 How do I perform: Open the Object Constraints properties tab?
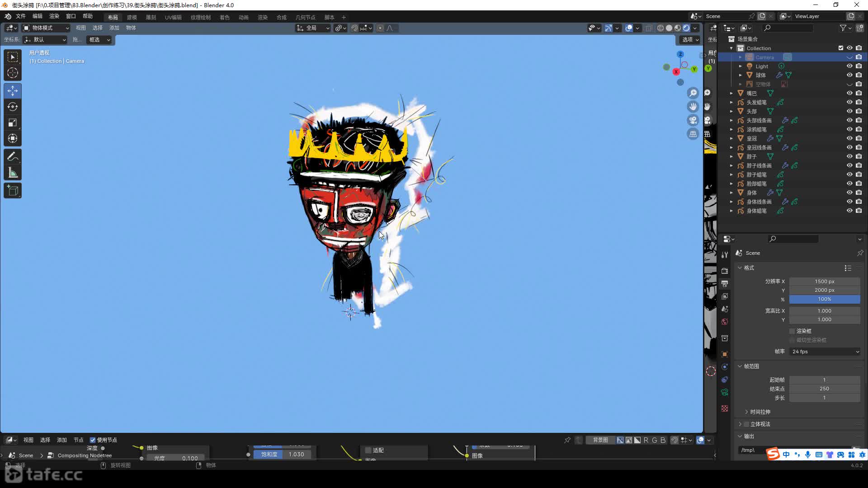725,380
